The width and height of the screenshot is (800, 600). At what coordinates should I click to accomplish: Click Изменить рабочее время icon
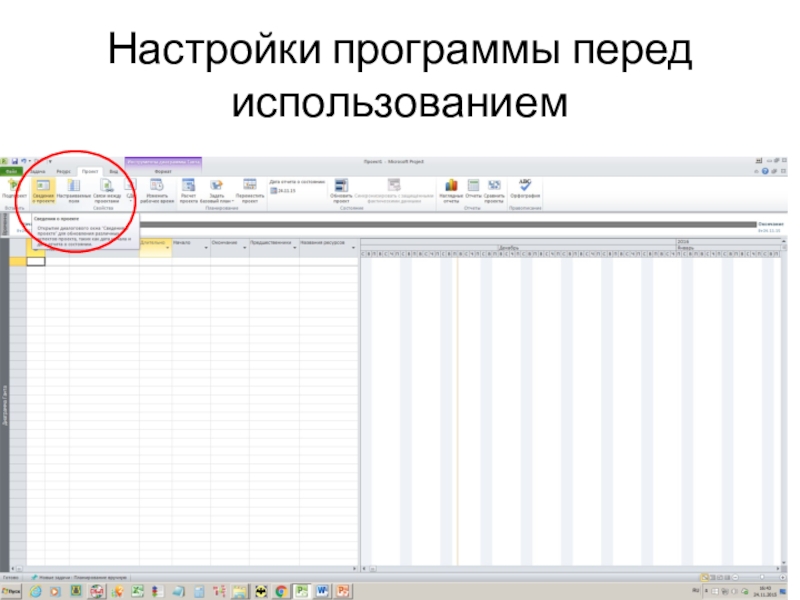[x=156, y=191]
